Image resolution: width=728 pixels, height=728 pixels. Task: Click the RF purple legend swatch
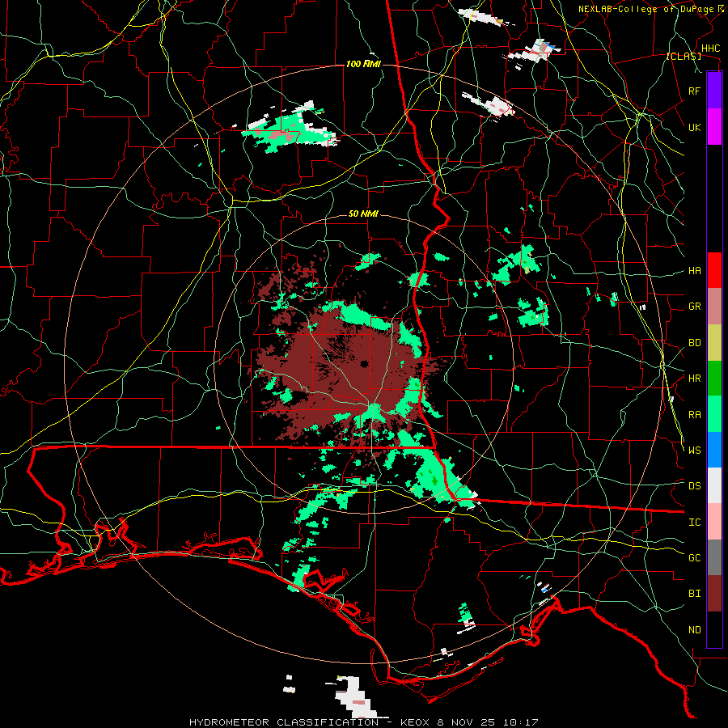714,91
